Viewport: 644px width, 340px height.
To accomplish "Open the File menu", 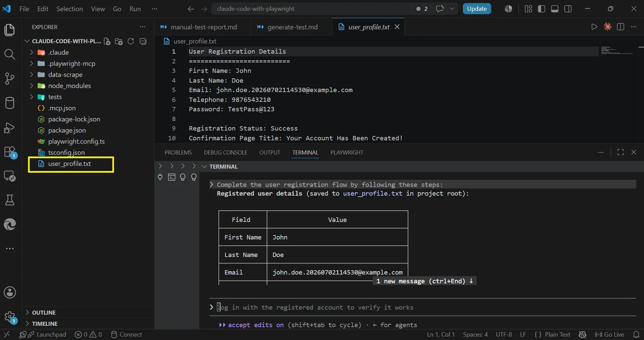I will 24,9.
